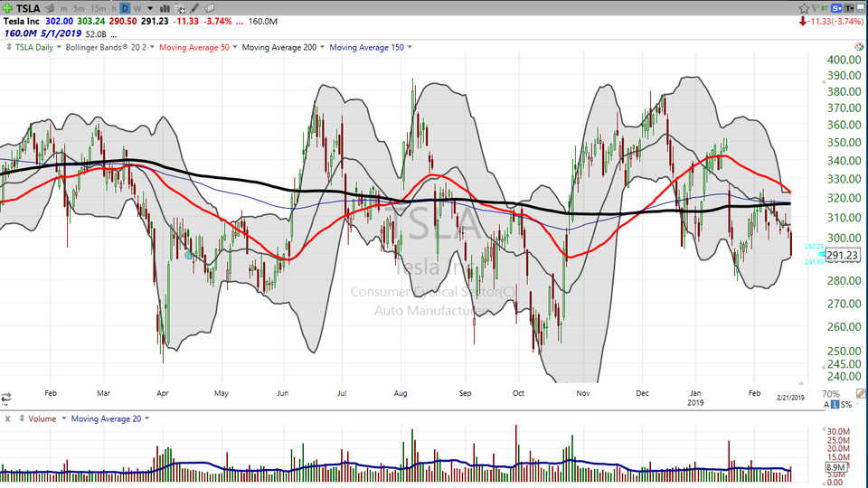The image size is (868, 488).
Task: Click the Volume indicator label
Action: pyautogui.click(x=42, y=418)
